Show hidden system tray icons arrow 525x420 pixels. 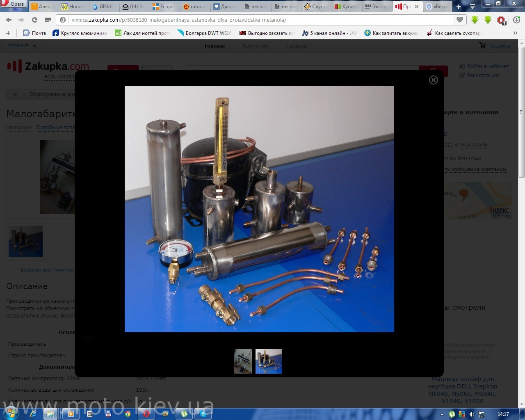click(442, 414)
